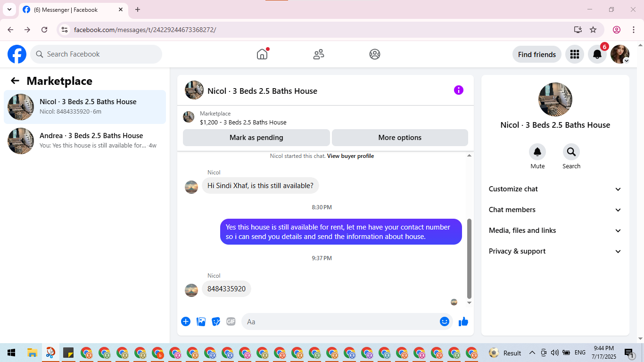Click the listing thumbnail beside Marketplace price

coord(189,117)
